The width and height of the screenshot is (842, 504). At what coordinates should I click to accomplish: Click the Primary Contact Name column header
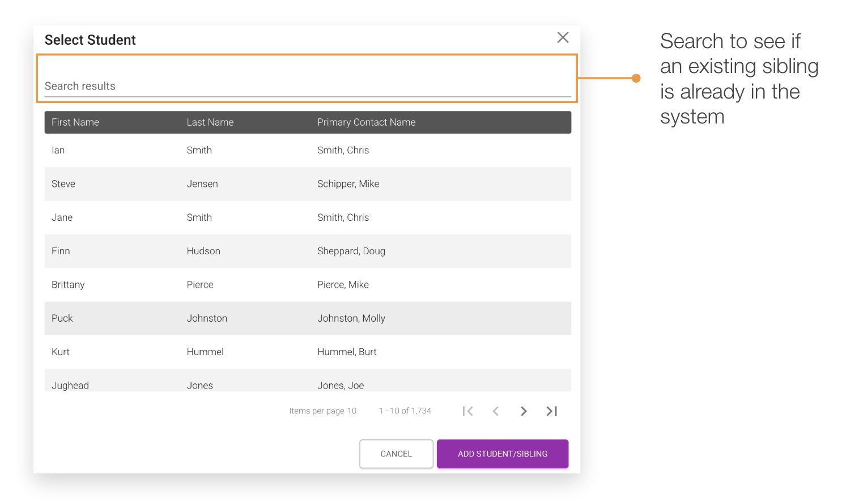coord(366,122)
